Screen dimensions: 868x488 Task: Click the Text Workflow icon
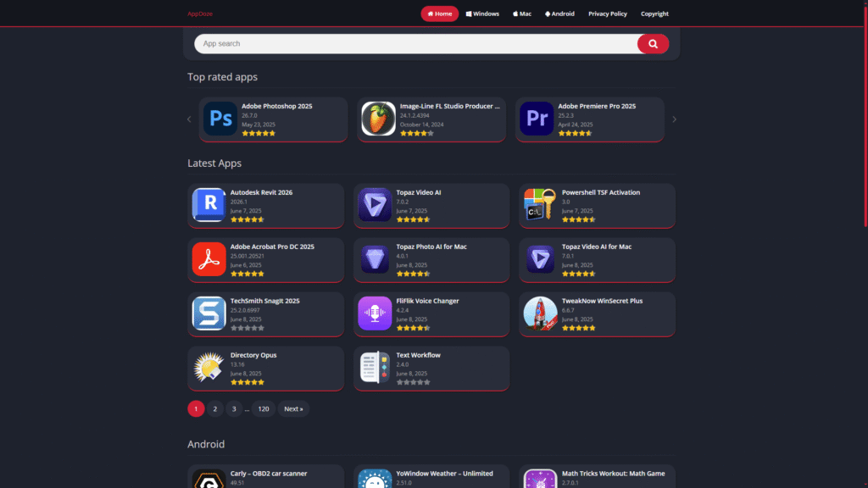375,368
